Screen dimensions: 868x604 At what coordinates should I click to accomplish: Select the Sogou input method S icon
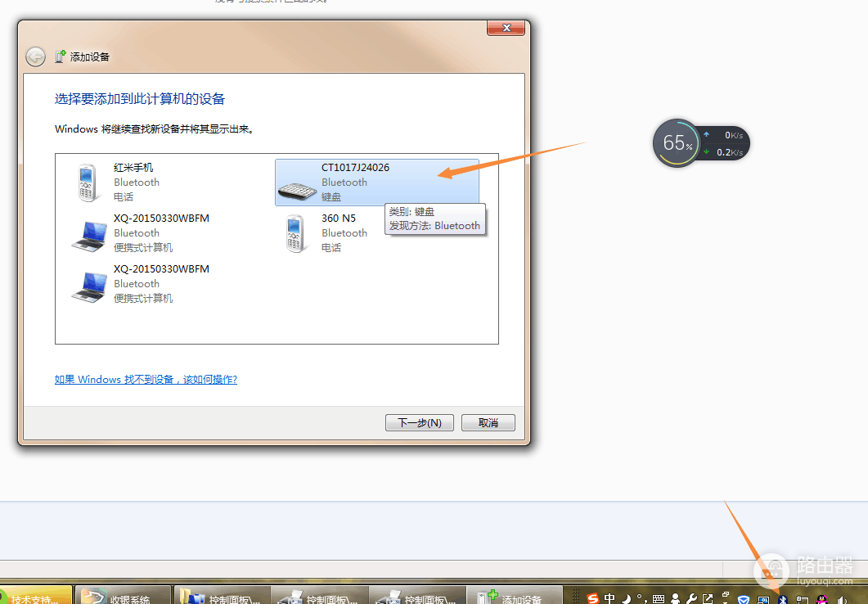pyautogui.click(x=593, y=598)
